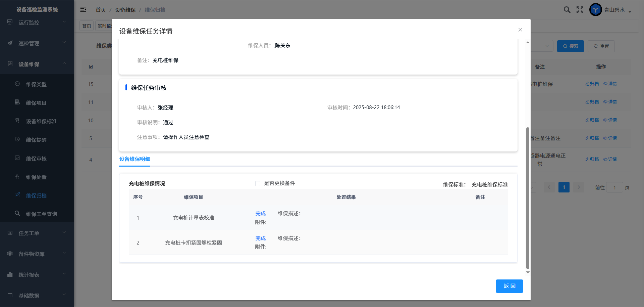Click the search magnifier icon in header
Viewport: 644px width, 307px height.
pyautogui.click(x=567, y=10)
